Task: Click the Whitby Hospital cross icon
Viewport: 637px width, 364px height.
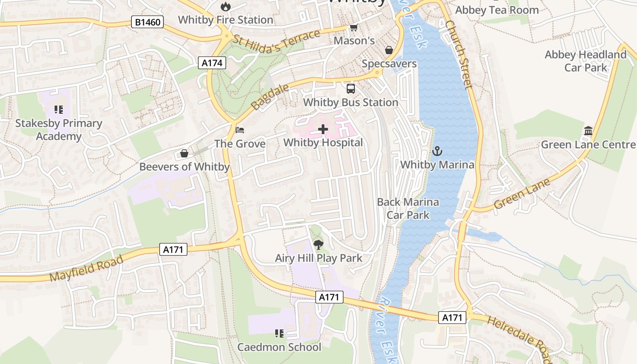Action: [x=323, y=130]
